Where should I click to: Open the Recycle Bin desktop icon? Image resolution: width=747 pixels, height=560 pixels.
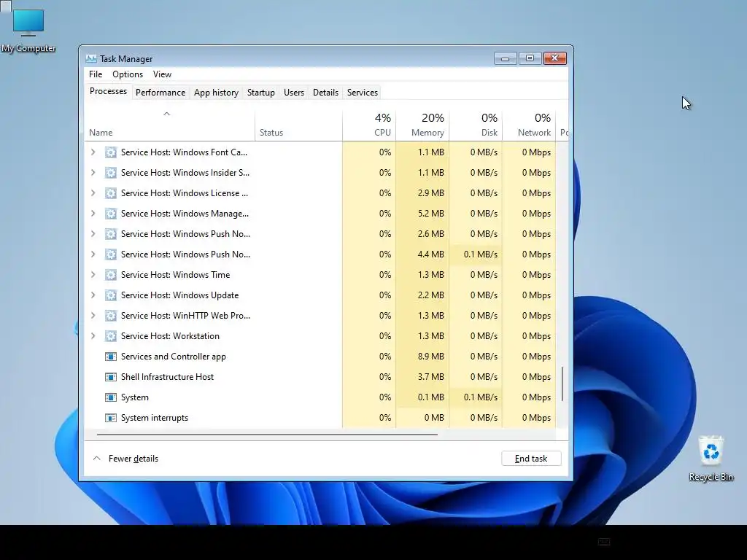(711, 458)
